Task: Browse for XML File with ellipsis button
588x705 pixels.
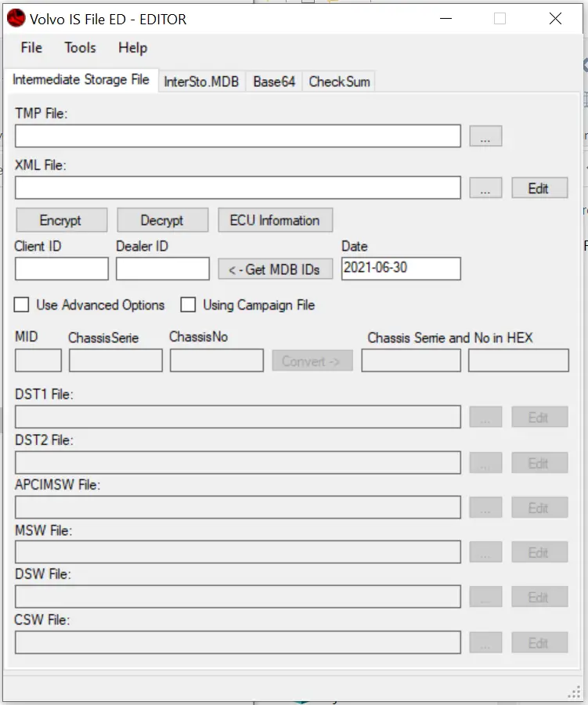Action: tap(485, 188)
